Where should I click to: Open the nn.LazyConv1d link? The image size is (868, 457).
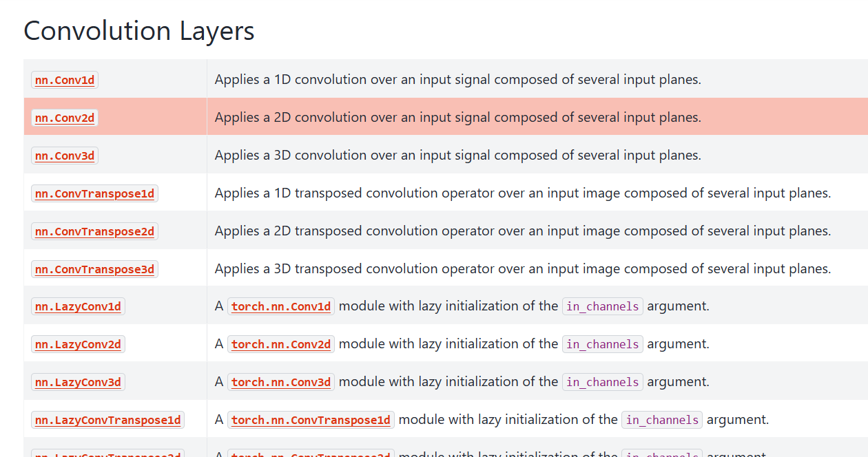tap(78, 306)
